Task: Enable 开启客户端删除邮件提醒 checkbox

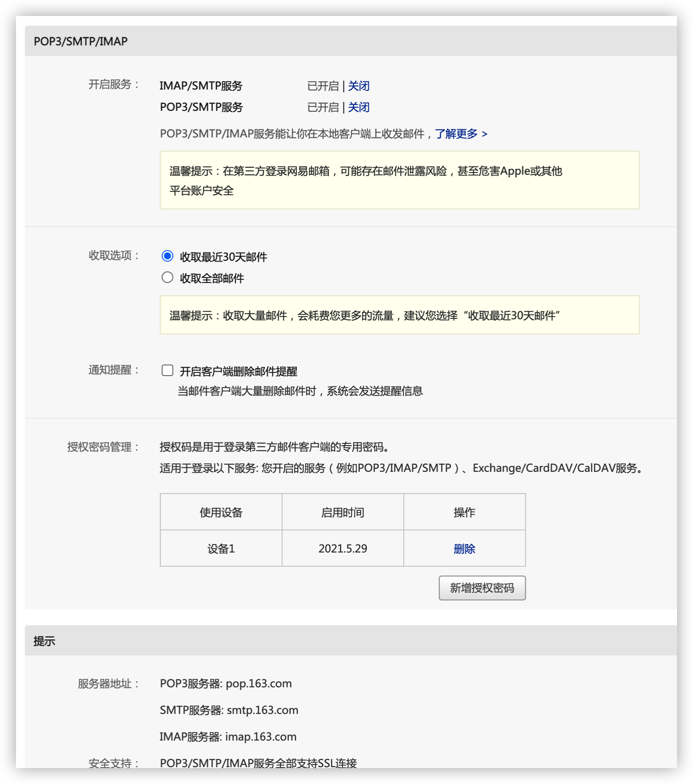Action: [167, 370]
